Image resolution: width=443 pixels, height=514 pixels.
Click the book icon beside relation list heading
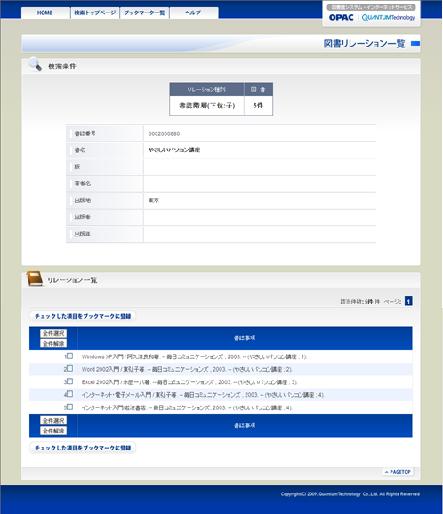(35, 279)
